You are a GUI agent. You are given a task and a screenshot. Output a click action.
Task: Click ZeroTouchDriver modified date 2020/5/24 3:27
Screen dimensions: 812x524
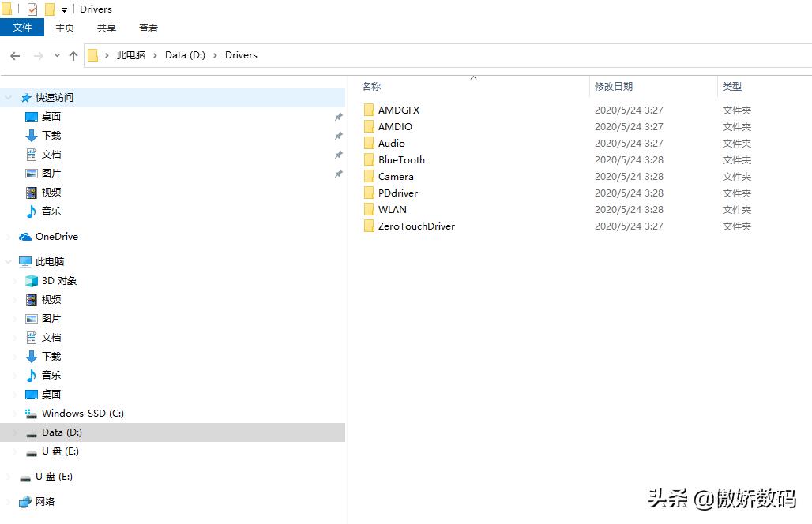click(x=629, y=226)
